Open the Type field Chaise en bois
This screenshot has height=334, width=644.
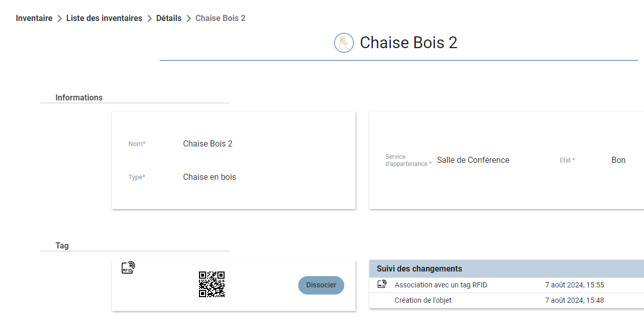pos(210,177)
